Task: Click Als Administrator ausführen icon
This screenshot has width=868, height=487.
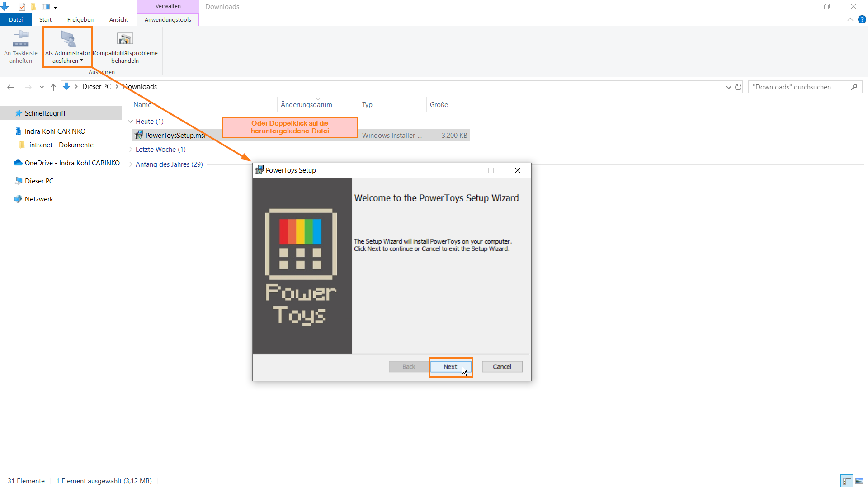Action: tap(68, 39)
